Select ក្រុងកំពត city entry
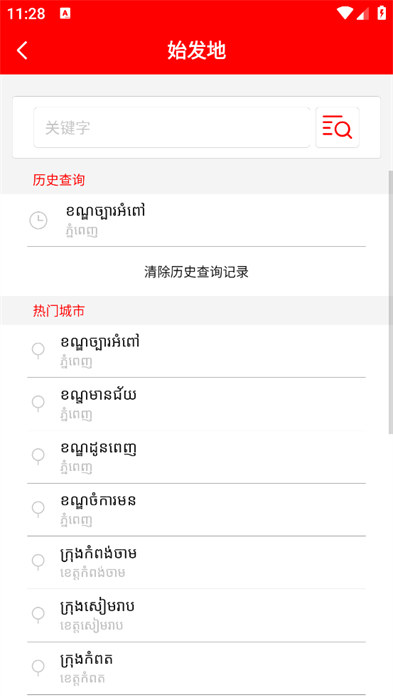The height and width of the screenshot is (700, 393). tap(196, 667)
